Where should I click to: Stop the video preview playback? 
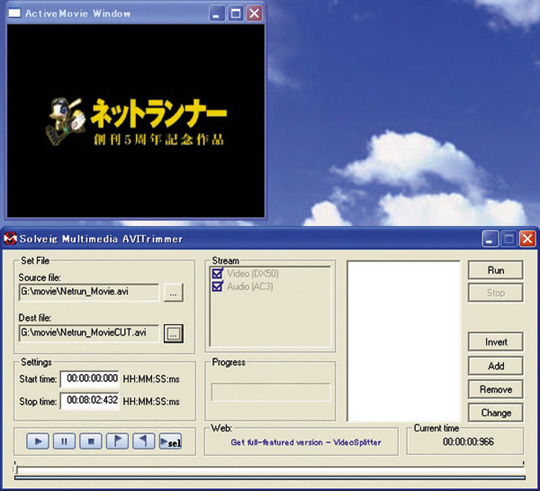pos(91,441)
